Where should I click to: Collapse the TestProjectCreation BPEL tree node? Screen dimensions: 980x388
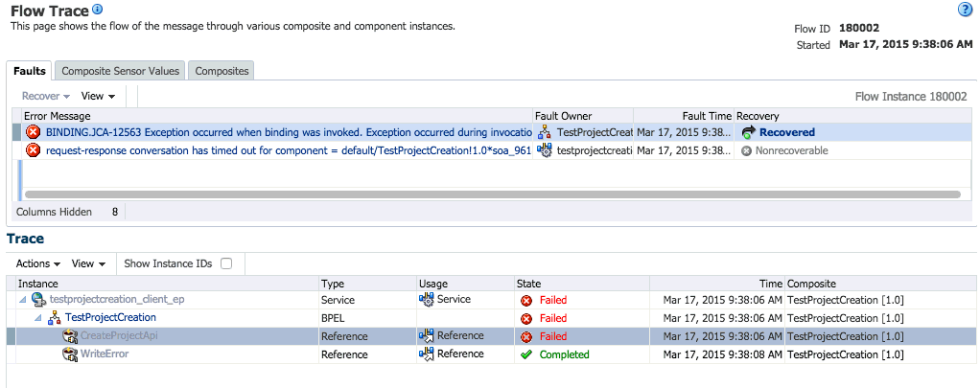[38, 318]
